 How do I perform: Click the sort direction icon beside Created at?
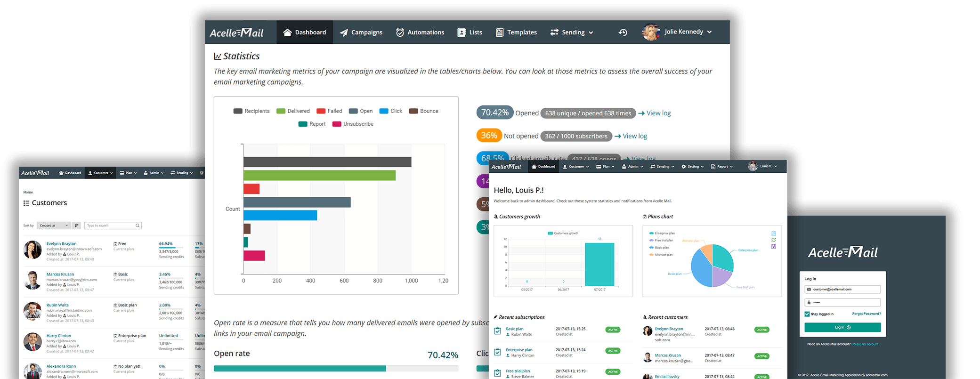pos(77,226)
